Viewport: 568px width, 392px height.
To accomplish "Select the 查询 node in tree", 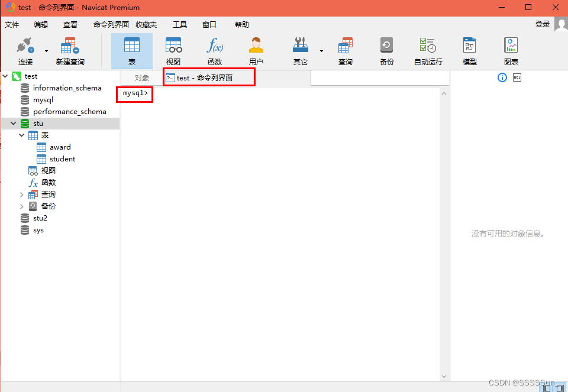I will 48,195.
